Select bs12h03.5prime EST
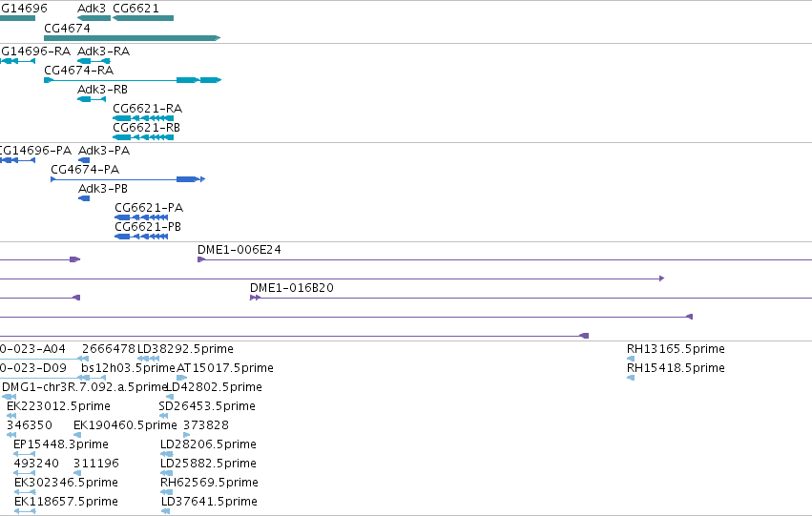Viewport: 812px width, 516px height. click(x=129, y=368)
